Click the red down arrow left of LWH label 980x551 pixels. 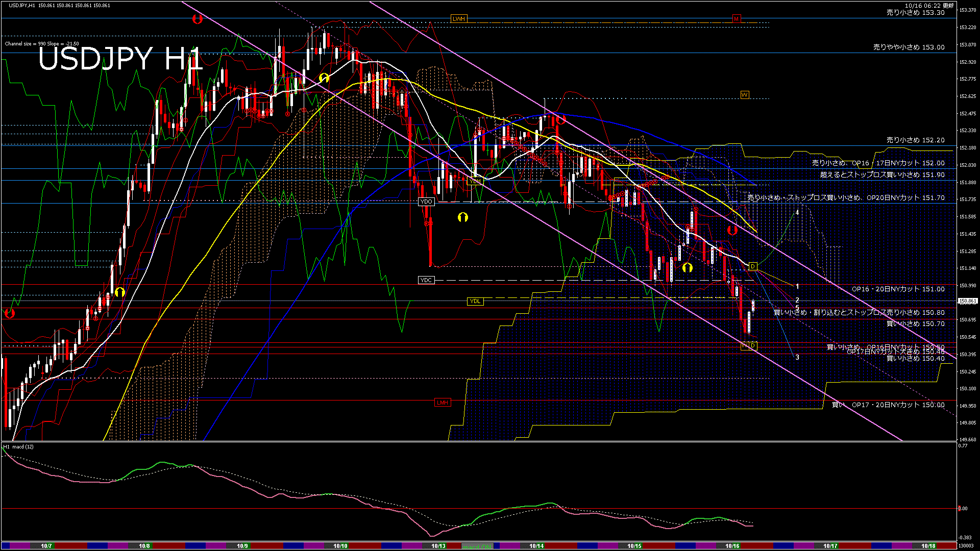coord(198,19)
